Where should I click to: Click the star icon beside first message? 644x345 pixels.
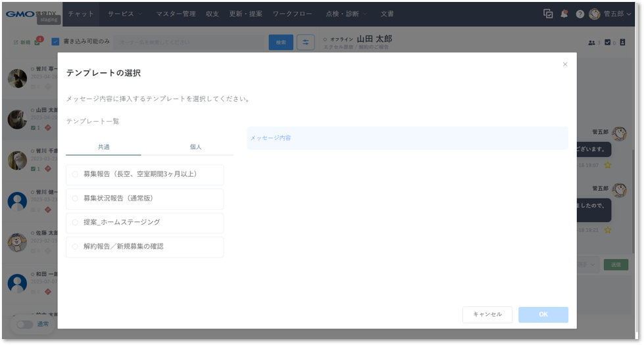608,165
